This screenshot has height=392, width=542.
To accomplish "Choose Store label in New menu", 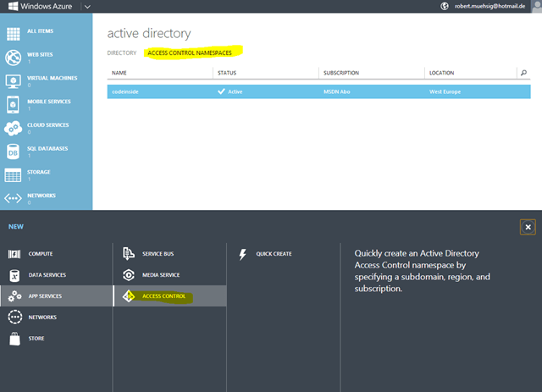I will (x=36, y=339).
